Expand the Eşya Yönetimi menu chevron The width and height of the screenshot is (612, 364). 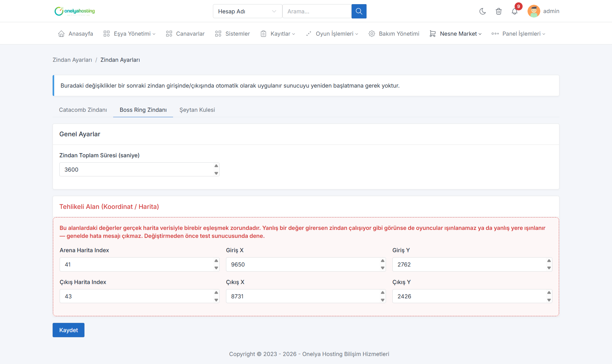[154, 34]
